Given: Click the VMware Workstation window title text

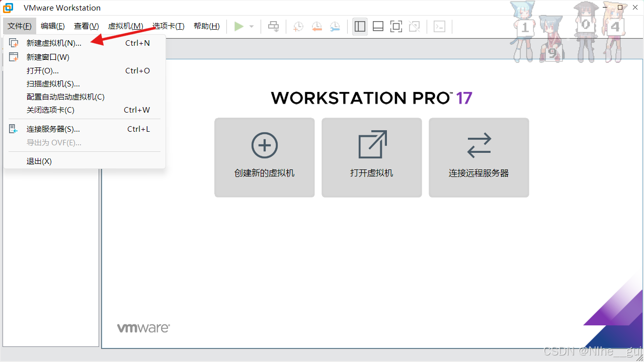Looking at the screenshot, I should click(x=62, y=8).
